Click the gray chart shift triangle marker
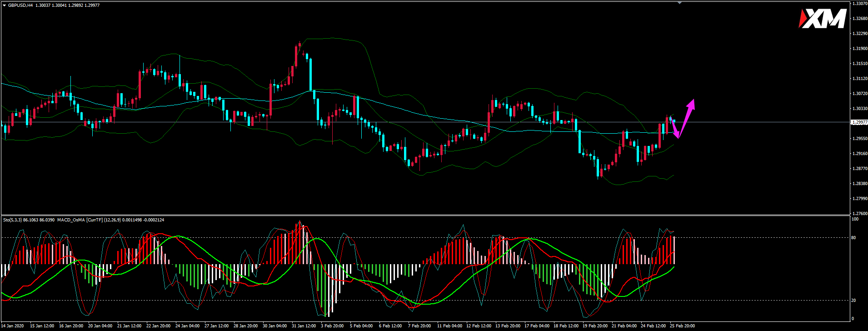Image resolution: width=868 pixels, height=331 pixels. (679, 3)
